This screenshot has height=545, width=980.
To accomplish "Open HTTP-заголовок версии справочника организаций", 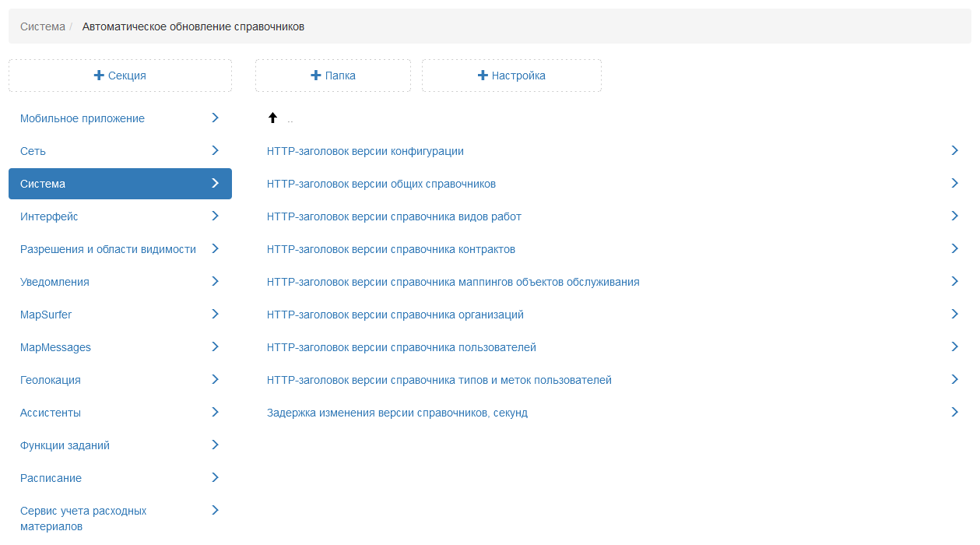I will (x=395, y=315).
